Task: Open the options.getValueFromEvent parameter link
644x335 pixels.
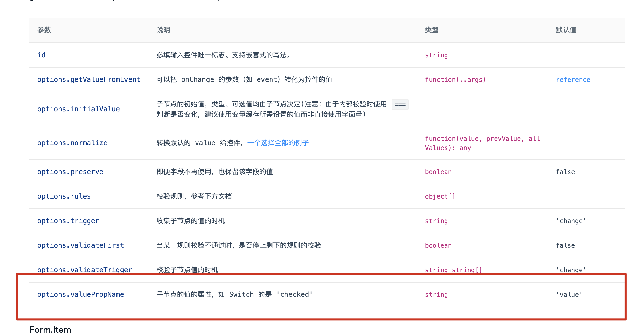Action: click(x=89, y=79)
